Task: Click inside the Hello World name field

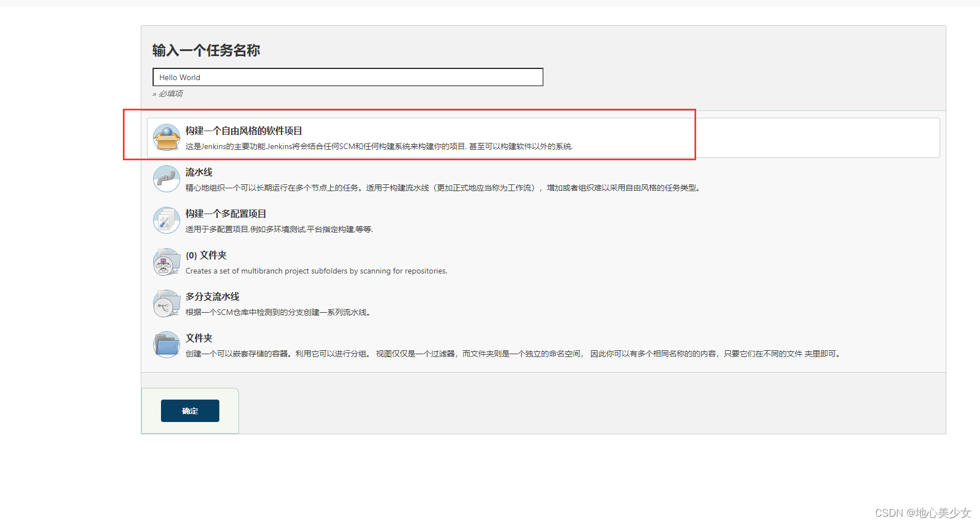Action: pos(348,77)
